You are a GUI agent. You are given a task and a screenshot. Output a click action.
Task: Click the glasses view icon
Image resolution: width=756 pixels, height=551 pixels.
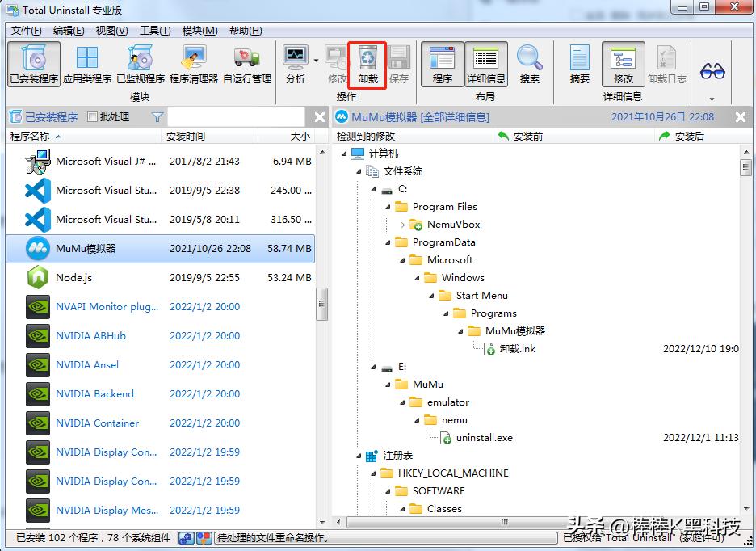(712, 72)
